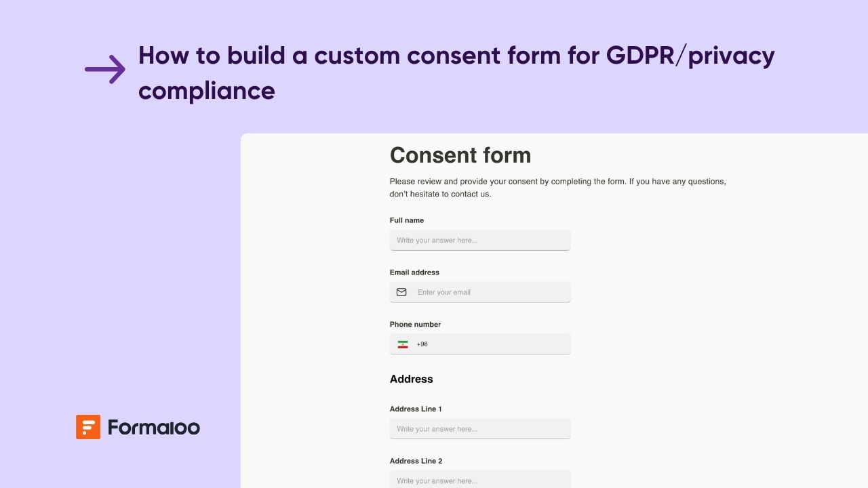This screenshot has width=868, height=488.
Task: Click the consent form description paragraph
Action: coord(558,188)
